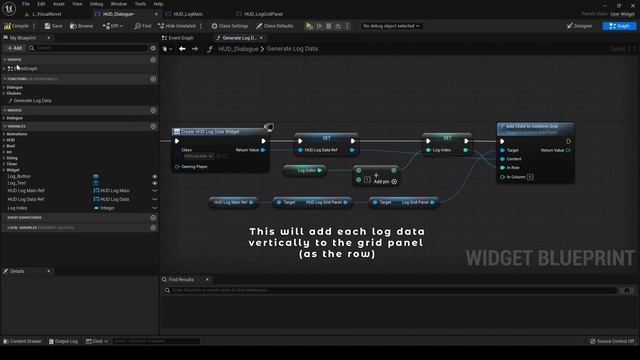Open Class Defaults
Viewport: 640px width, 360px height.
coord(275,26)
